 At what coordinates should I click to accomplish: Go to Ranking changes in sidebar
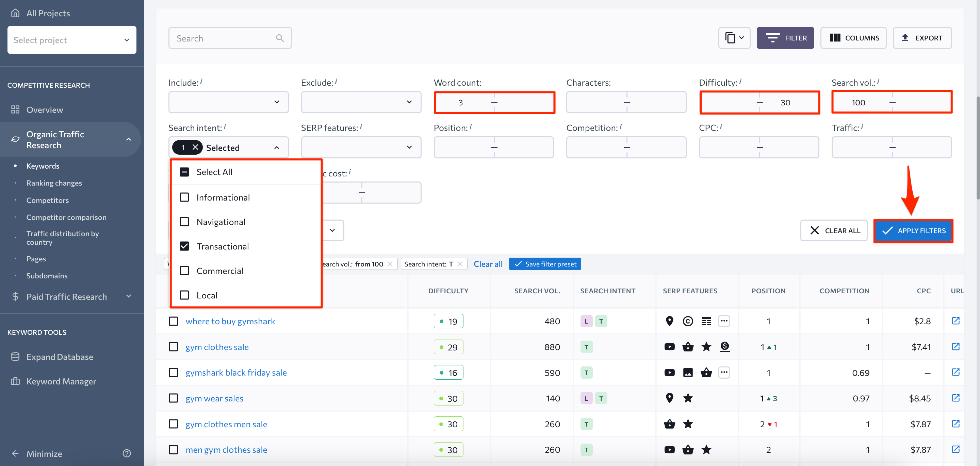pos(54,183)
